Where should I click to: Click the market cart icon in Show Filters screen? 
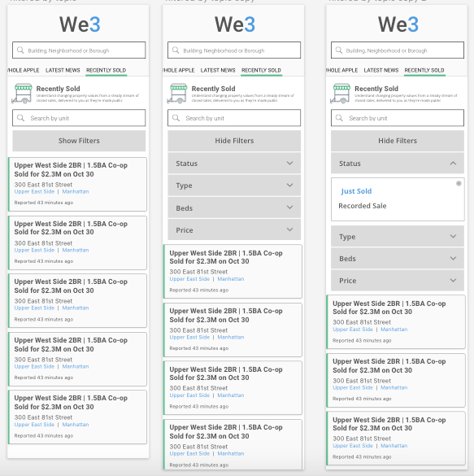point(22,94)
